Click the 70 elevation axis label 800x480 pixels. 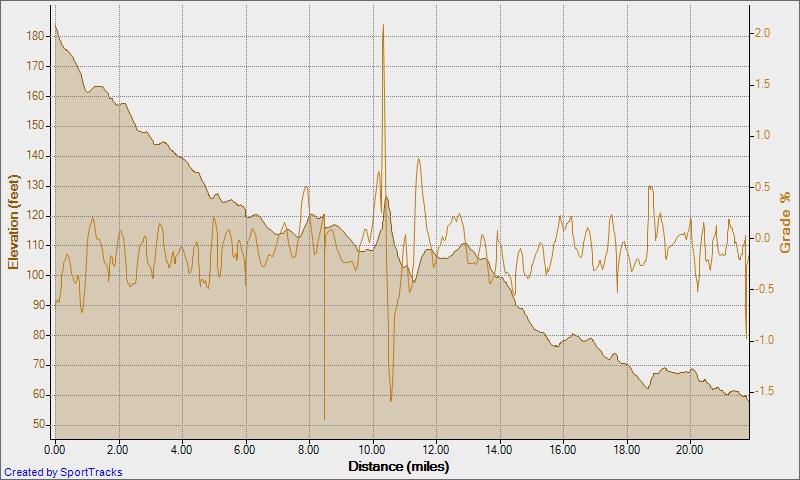point(39,365)
